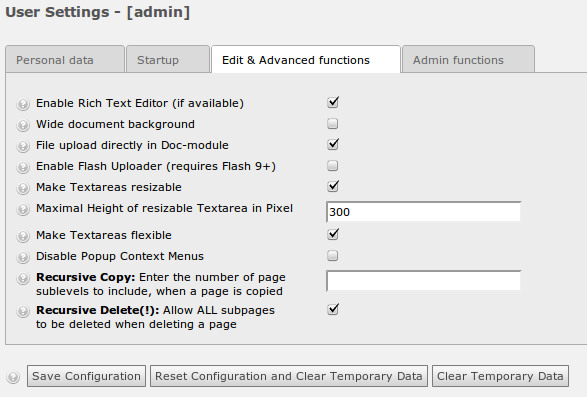Click help icon beside Make Textareas resizable
This screenshot has height=397, width=587.
tap(23, 188)
